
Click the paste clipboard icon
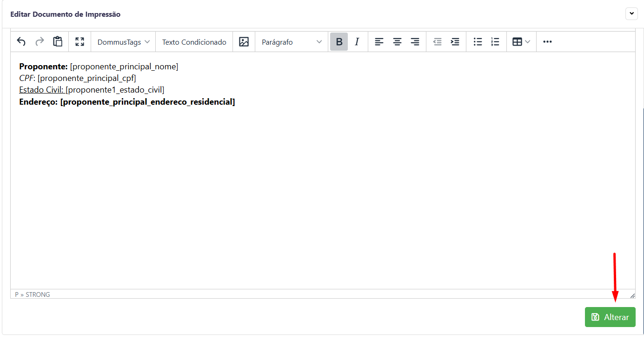point(58,42)
